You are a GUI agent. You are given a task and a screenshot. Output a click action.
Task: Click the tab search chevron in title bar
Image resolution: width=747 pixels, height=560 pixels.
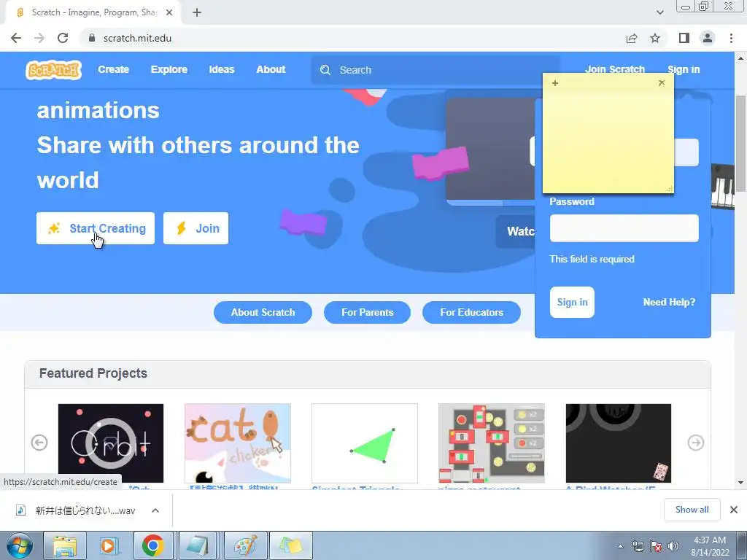point(659,12)
